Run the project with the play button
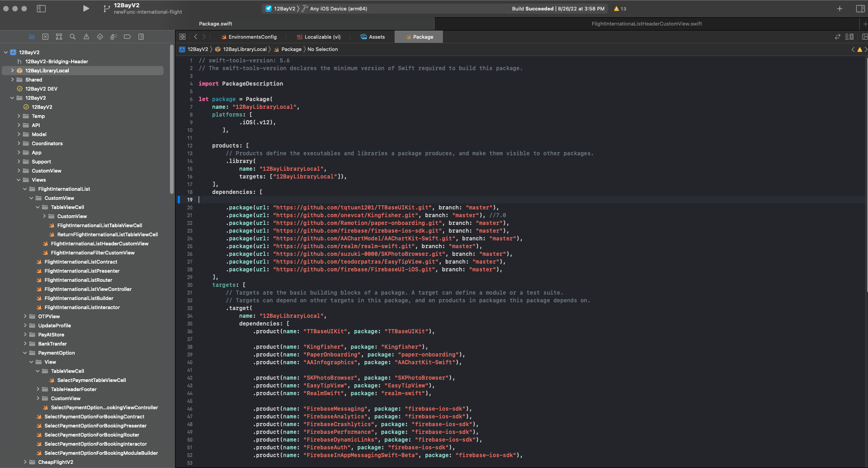Viewport: 868px width, 468px height. pyautogui.click(x=86, y=8)
